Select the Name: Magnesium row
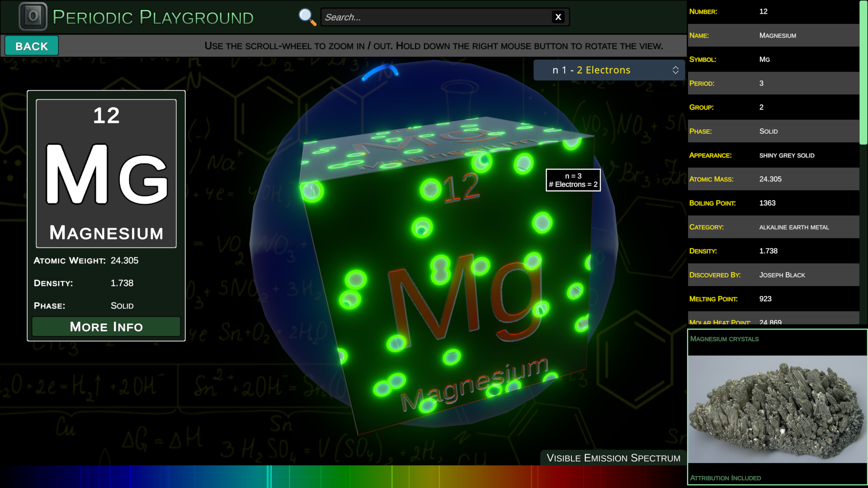 [x=774, y=35]
